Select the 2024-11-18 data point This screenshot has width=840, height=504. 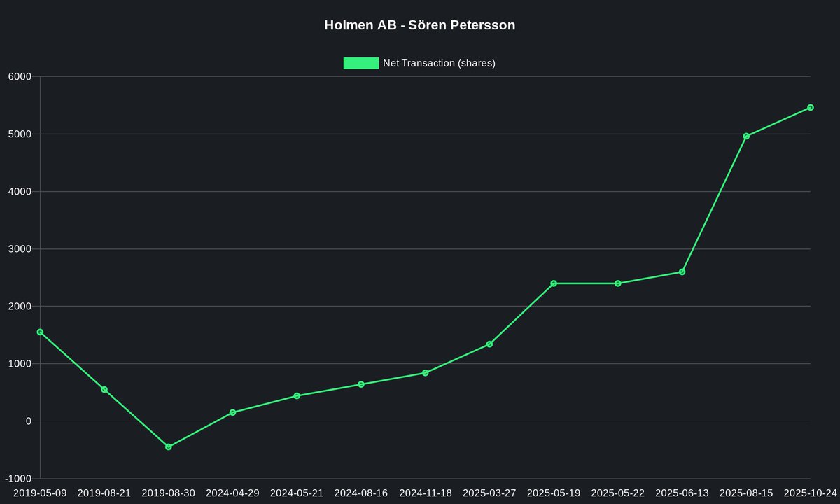pyautogui.click(x=426, y=373)
